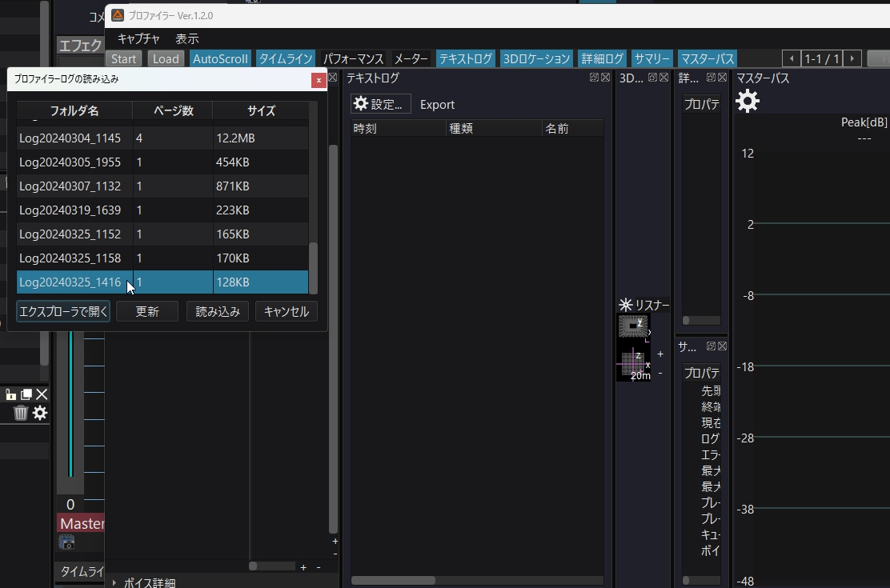Image resolution: width=890 pixels, height=588 pixels.
Task: Toggle the 3Dロケーション panel button
Action: click(536, 58)
